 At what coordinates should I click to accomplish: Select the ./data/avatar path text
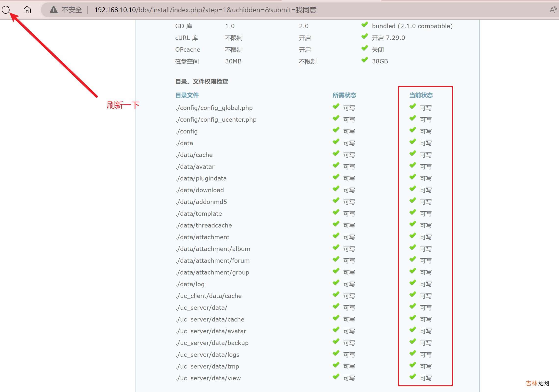195,167
